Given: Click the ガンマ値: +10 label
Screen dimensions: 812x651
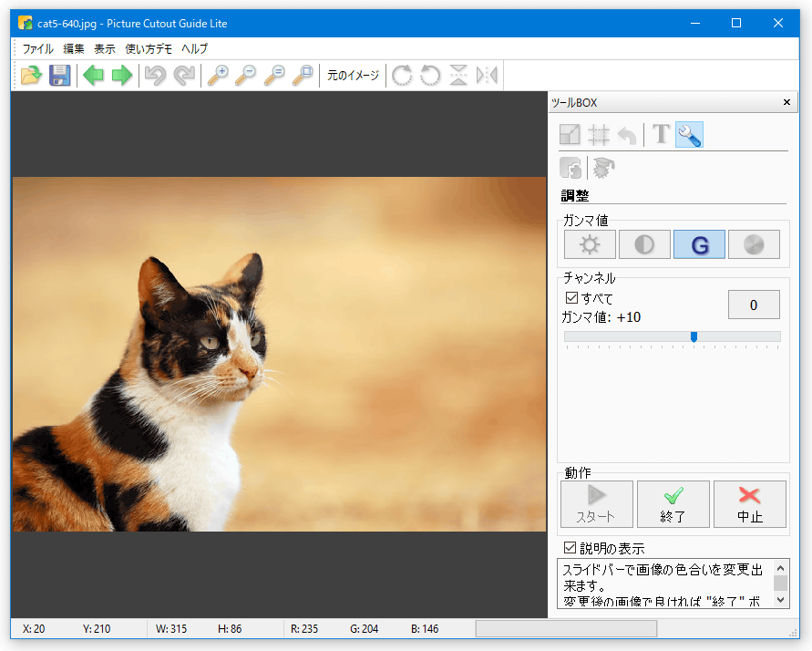Looking at the screenshot, I should [x=601, y=317].
